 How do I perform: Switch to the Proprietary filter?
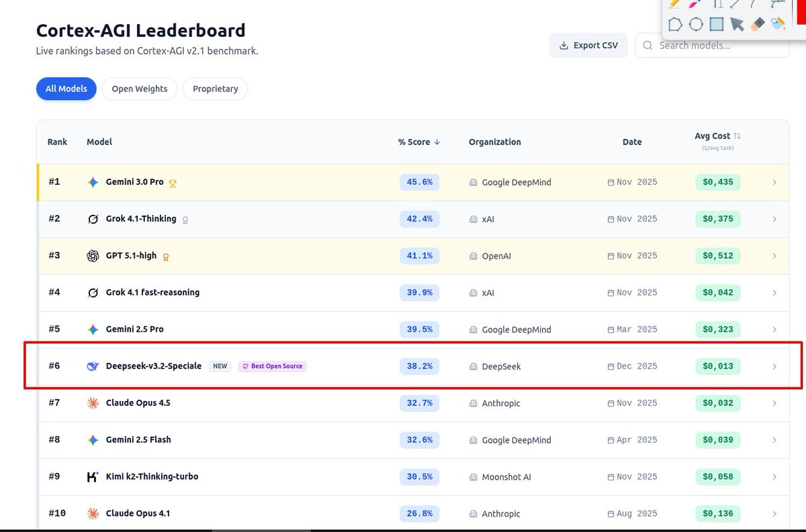pyautogui.click(x=215, y=89)
